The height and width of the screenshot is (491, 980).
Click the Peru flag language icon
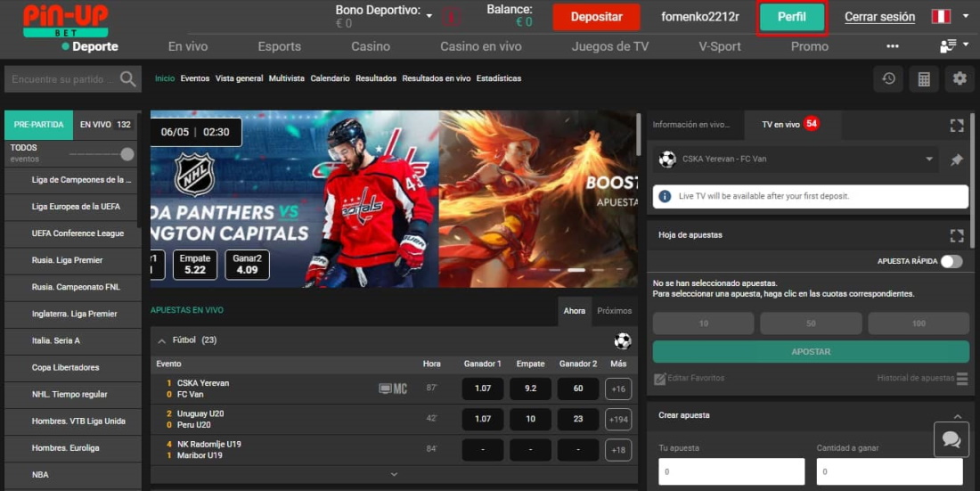(941, 16)
